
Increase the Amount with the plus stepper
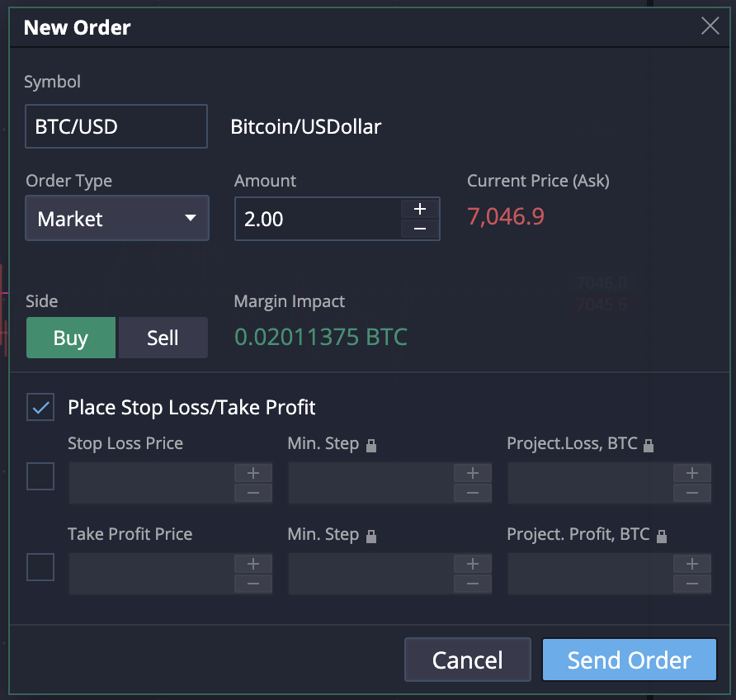tap(420, 209)
